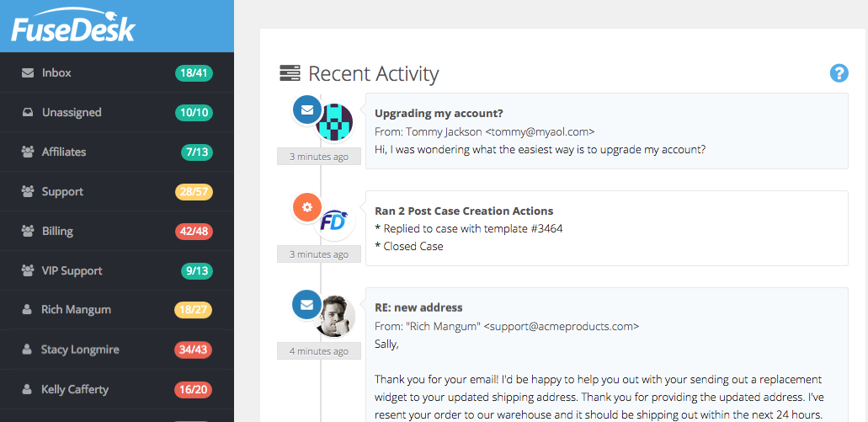Screen dimensions: 868x422
Task: Click the FD logo avatar
Action: [334, 221]
